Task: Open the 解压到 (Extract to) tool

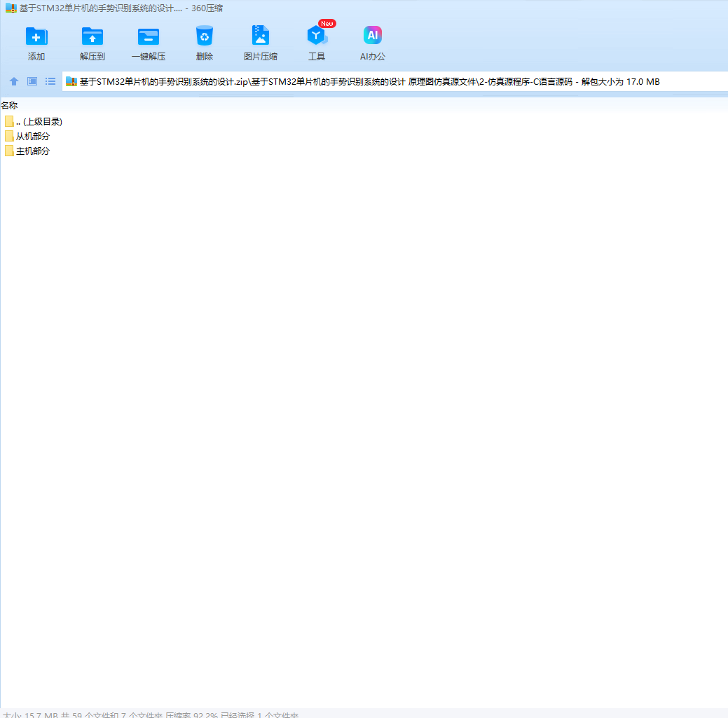Action: 92,43
